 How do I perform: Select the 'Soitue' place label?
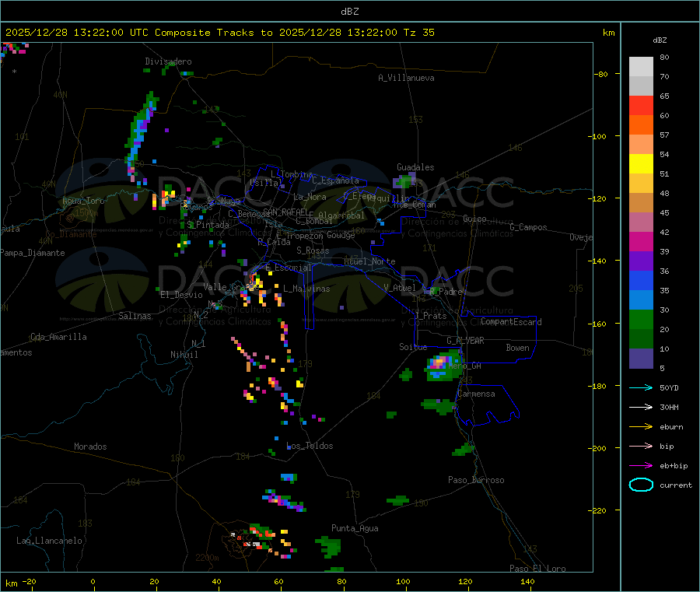414,347
